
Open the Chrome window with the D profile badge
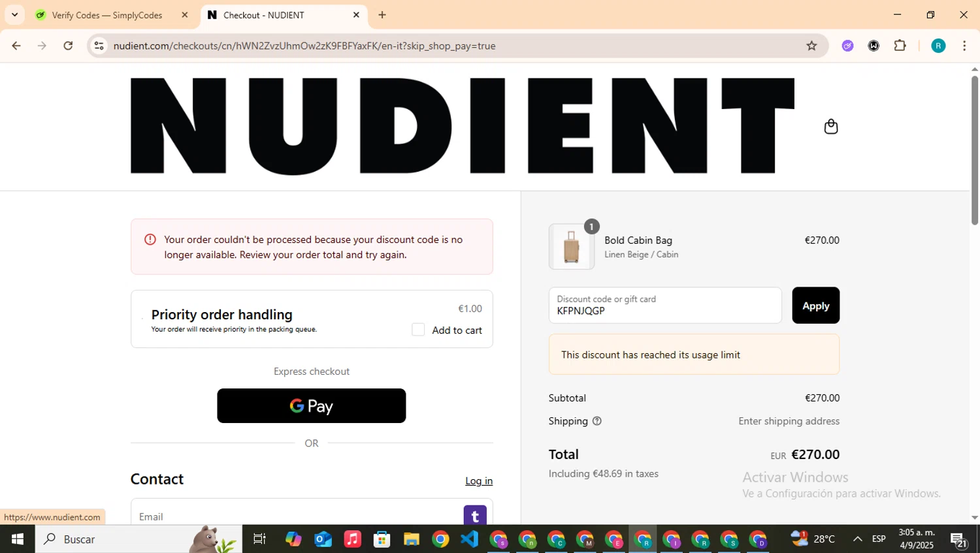(x=758, y=539)
